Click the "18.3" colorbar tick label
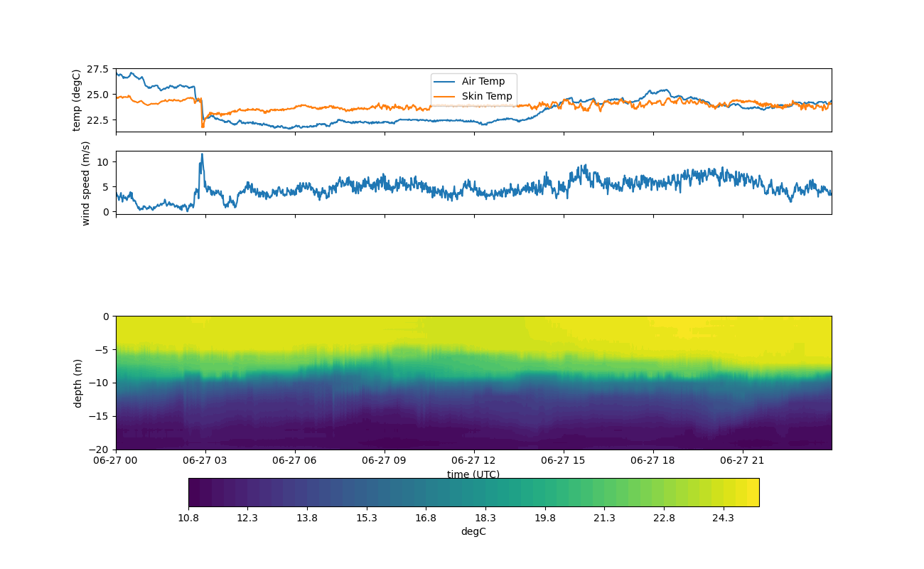The height and width of the screenshot is (569, 924). [x=485, y=518]
